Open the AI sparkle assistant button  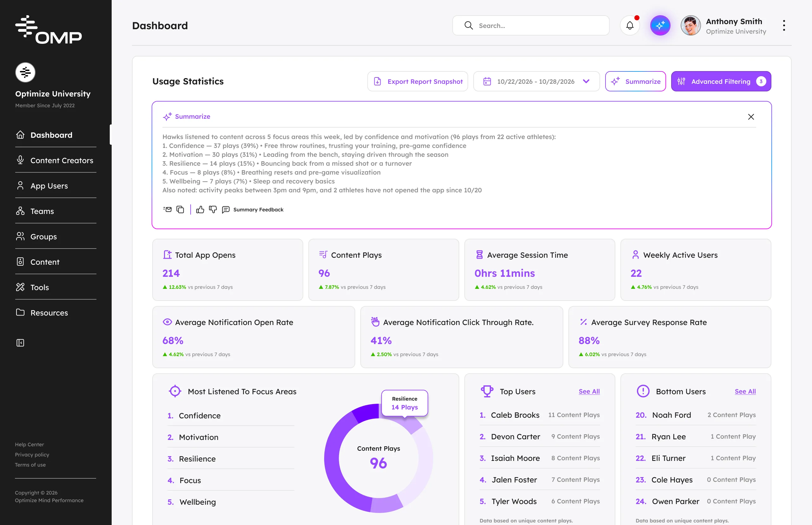pos(660,25)
